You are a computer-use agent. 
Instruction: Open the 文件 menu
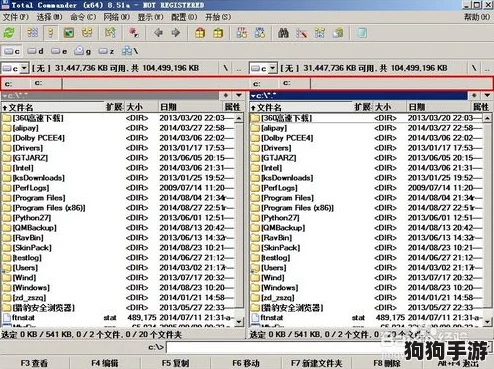pos(16,17)
